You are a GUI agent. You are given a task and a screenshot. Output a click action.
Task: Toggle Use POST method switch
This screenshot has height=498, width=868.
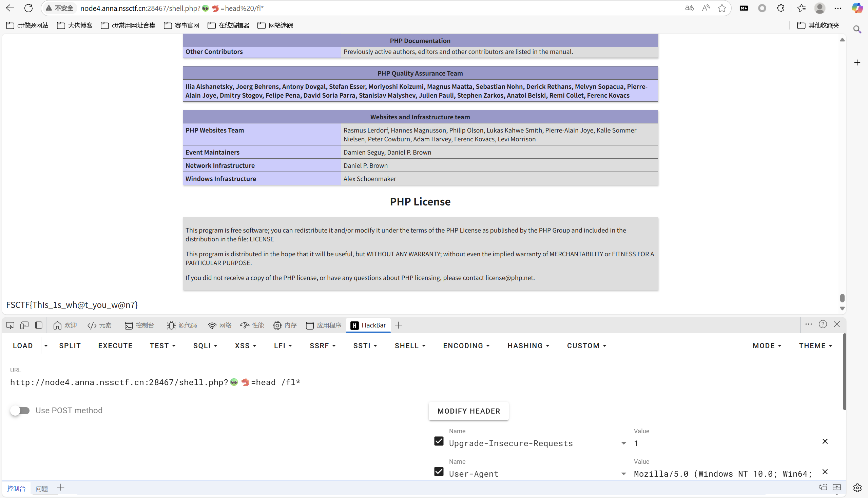coord(20,411)
